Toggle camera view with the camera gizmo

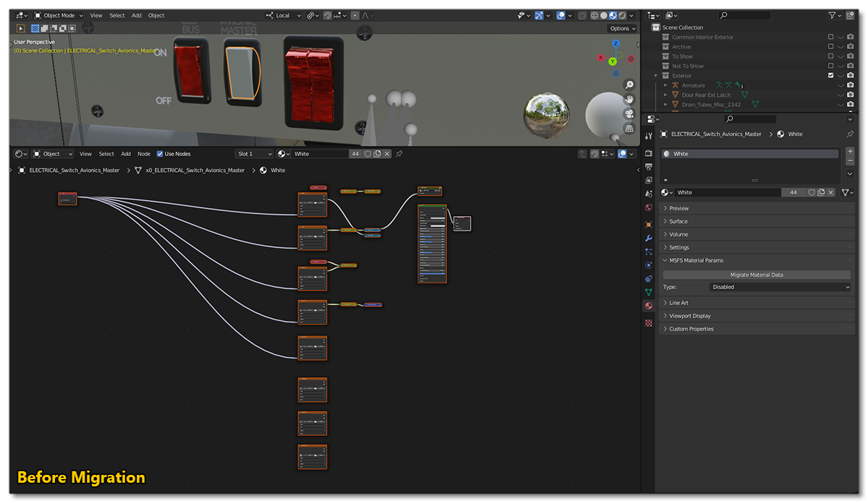coord(629,114)
